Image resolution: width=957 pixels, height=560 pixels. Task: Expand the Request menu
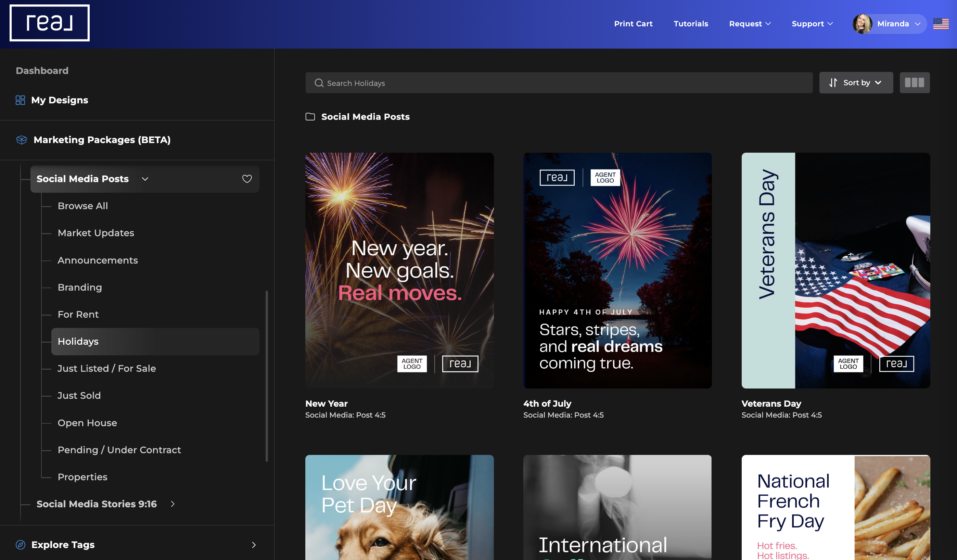tap(750, 24)
